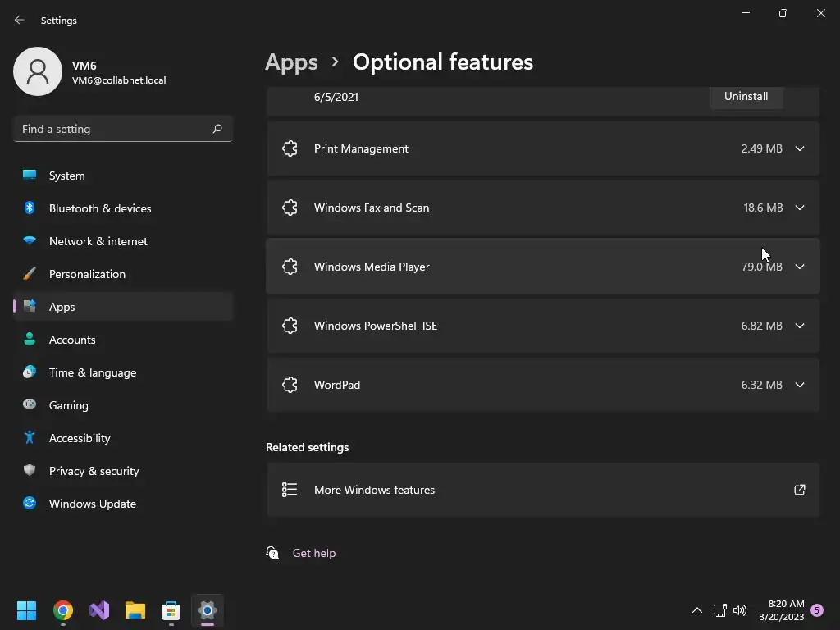Open the Get help link
The height and width of the screenshot is (630, 840).
(x=314, y=553)
